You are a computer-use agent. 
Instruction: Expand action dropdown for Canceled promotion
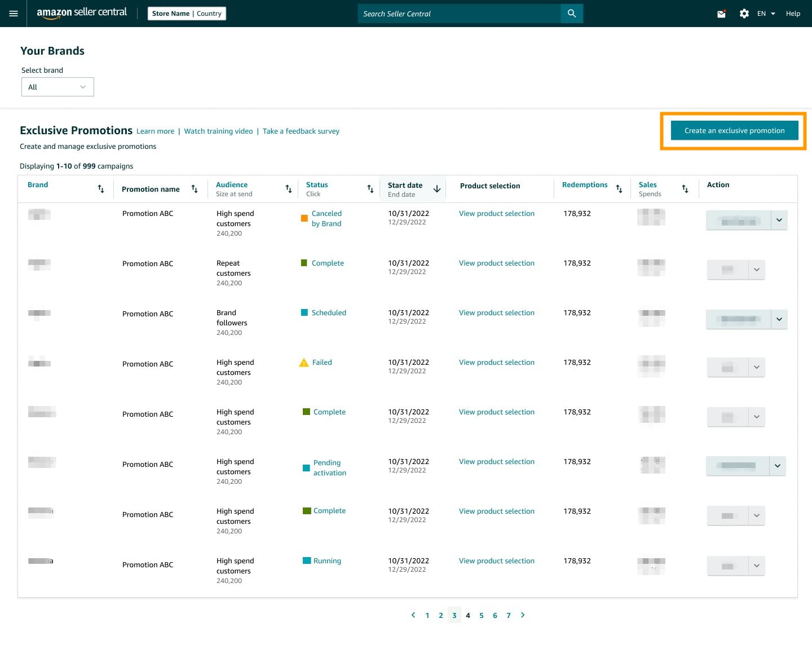tap(779, 220)
